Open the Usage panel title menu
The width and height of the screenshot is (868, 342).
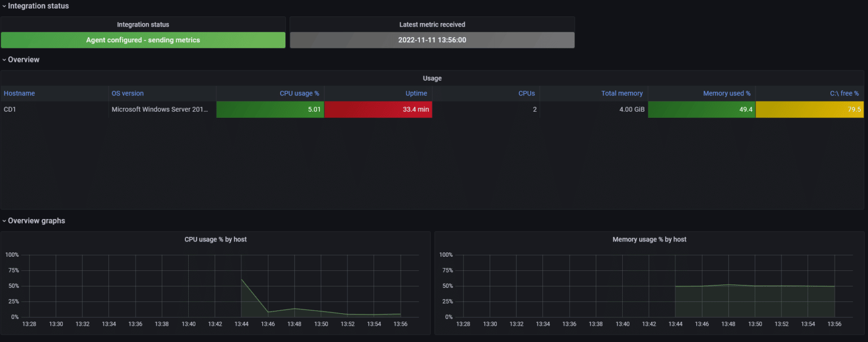(432, 78)
